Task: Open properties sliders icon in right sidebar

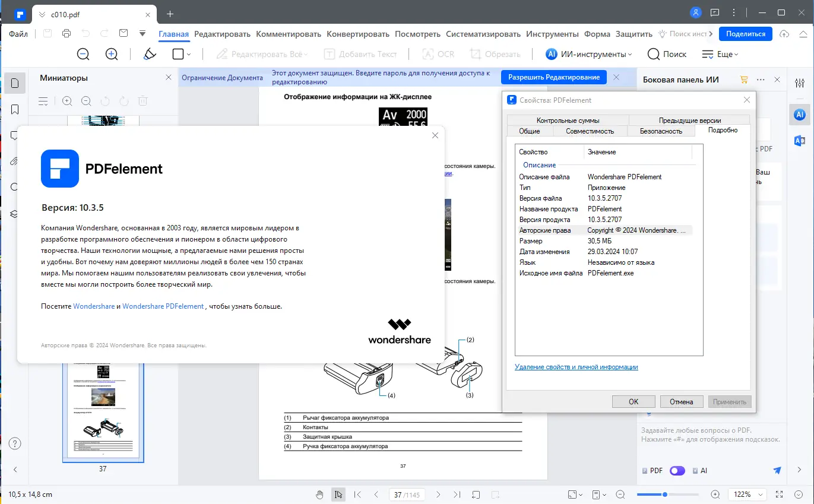Action: tap(799, 83)
